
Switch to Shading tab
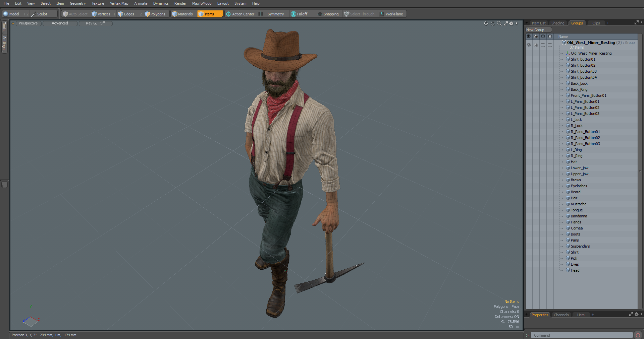click(x=558, y=23)
